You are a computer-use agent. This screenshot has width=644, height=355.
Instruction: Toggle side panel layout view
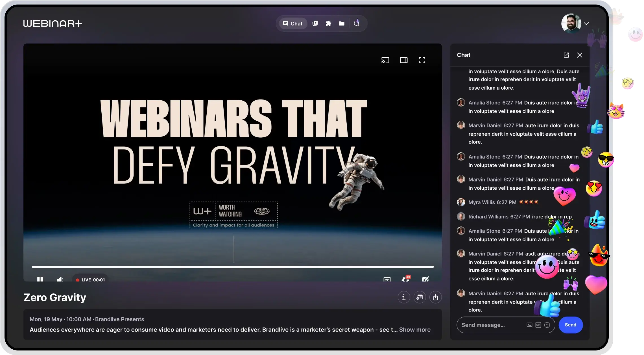[404, 60]
